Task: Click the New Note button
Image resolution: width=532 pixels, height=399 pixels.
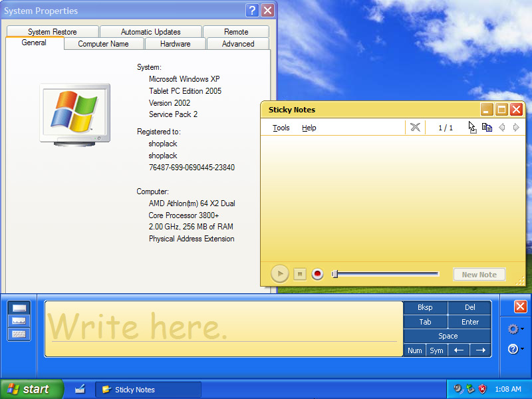Action: (x=479, y=275)
